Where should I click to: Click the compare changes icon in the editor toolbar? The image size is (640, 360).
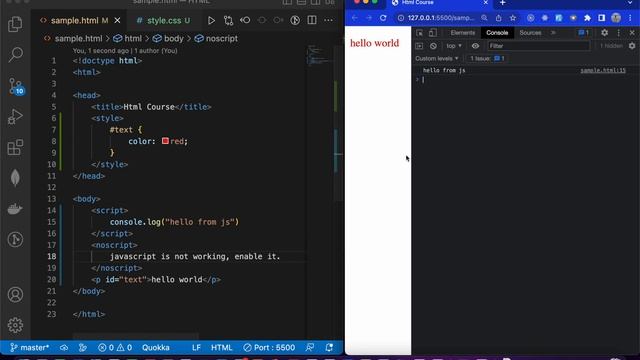click(228, 20)
